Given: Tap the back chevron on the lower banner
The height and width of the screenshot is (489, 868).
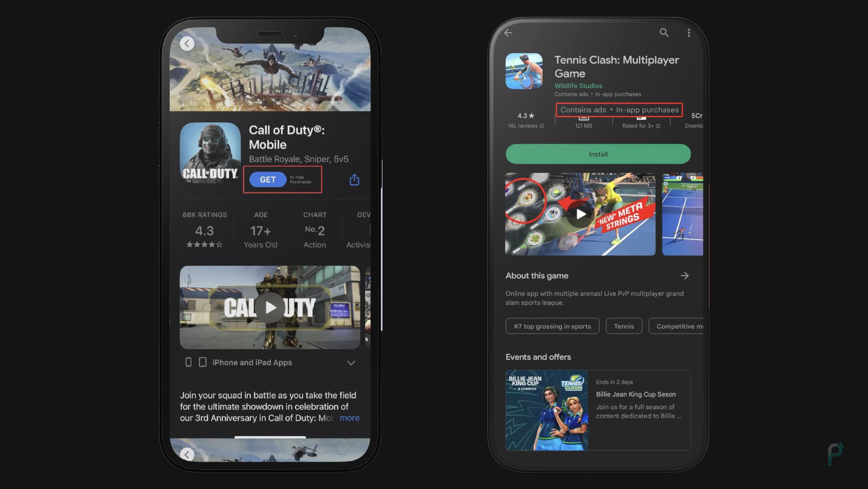Looking at the screenshot, I should (x=187, y=454).
